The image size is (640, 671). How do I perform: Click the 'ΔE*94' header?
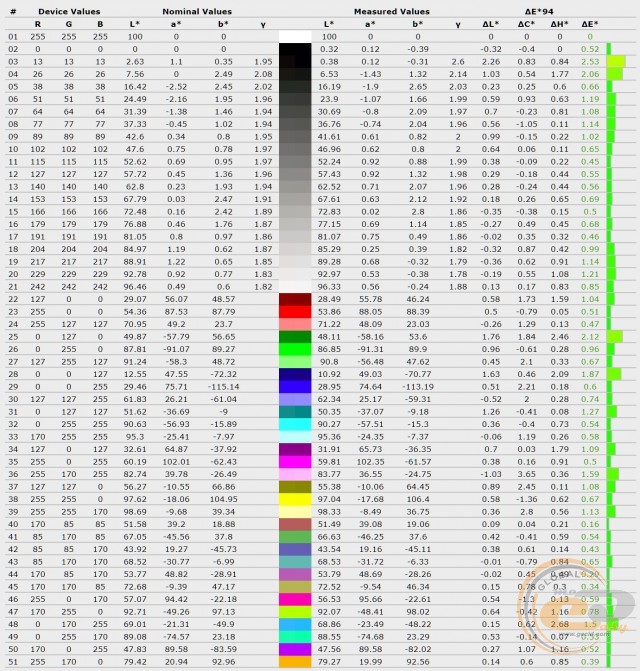[x=539, y=12]
